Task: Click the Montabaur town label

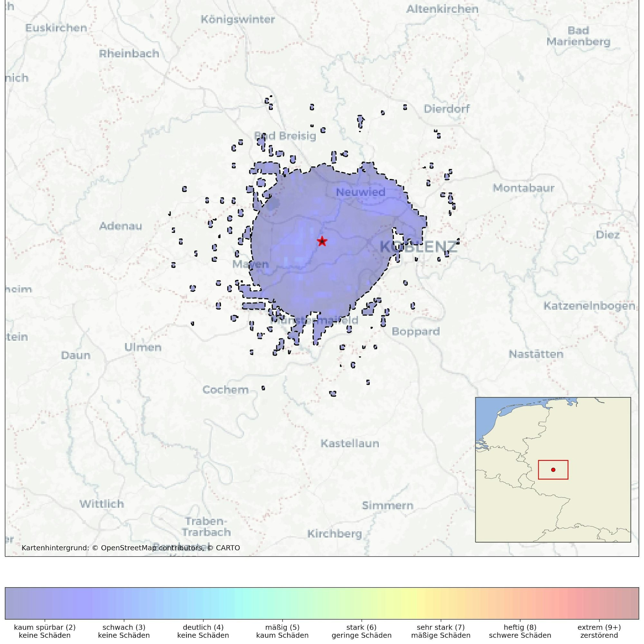Action: coord(523,188)
